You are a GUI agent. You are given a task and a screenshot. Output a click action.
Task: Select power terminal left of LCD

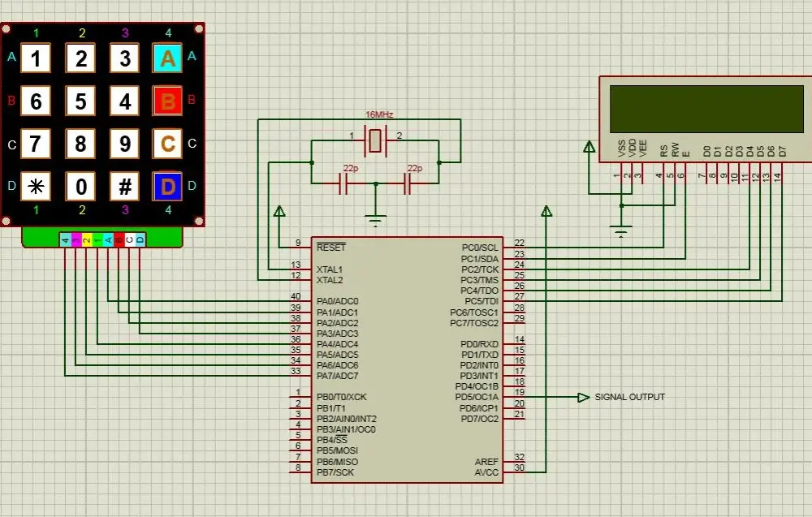pos(589,146)
